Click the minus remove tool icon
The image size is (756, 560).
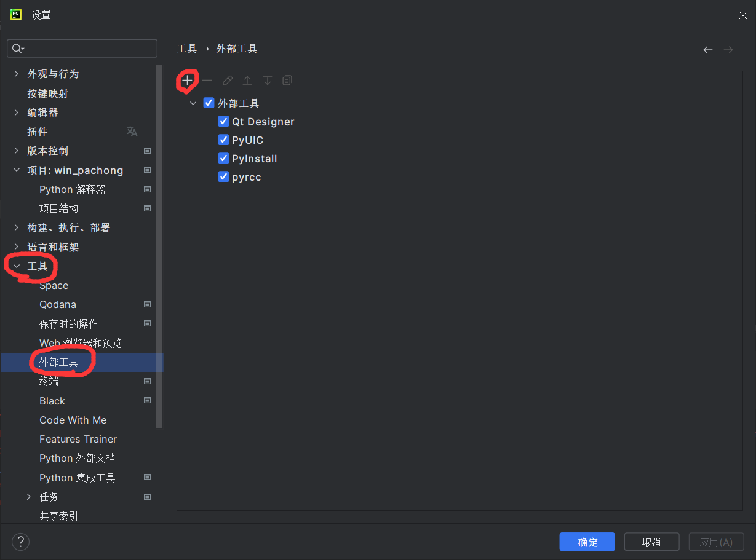coord(207,81)
